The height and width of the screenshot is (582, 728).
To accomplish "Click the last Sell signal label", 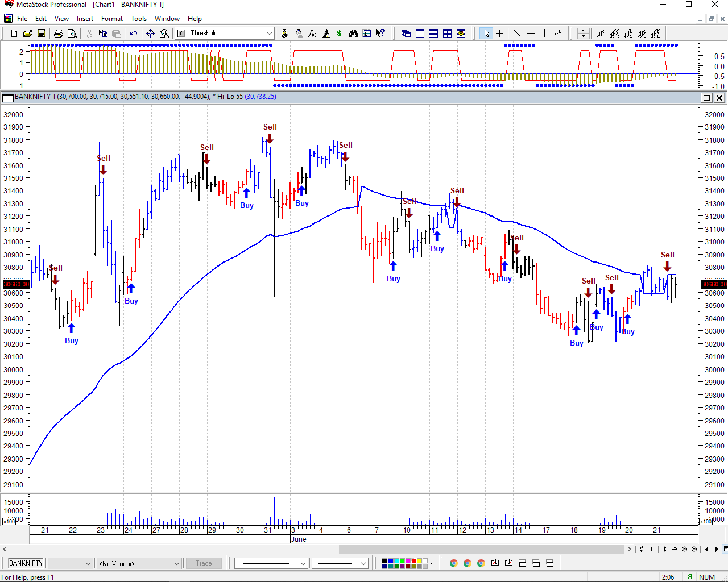I will (x=667, y=255).
